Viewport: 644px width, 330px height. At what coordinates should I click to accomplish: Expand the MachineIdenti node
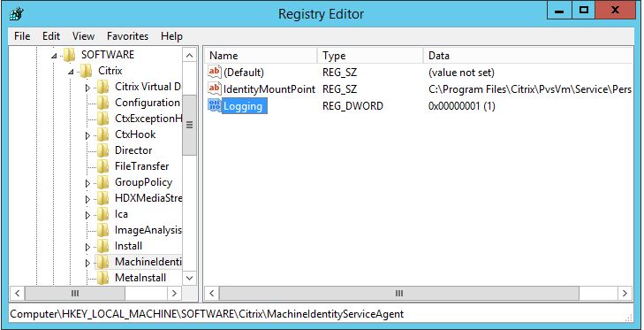coord(87,263)
